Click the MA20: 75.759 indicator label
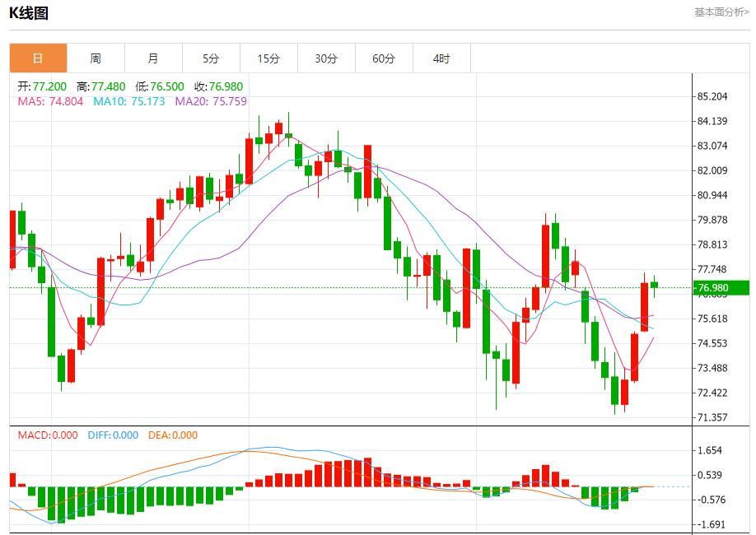756x535 pixels. pyautogui.click(x=211, y=101)
